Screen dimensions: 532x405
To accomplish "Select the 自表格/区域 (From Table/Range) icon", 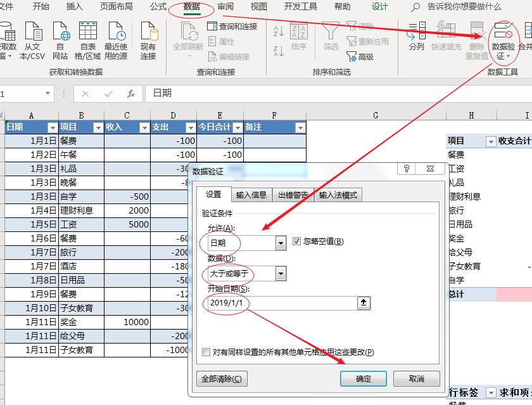I will [x=87, y=39].
